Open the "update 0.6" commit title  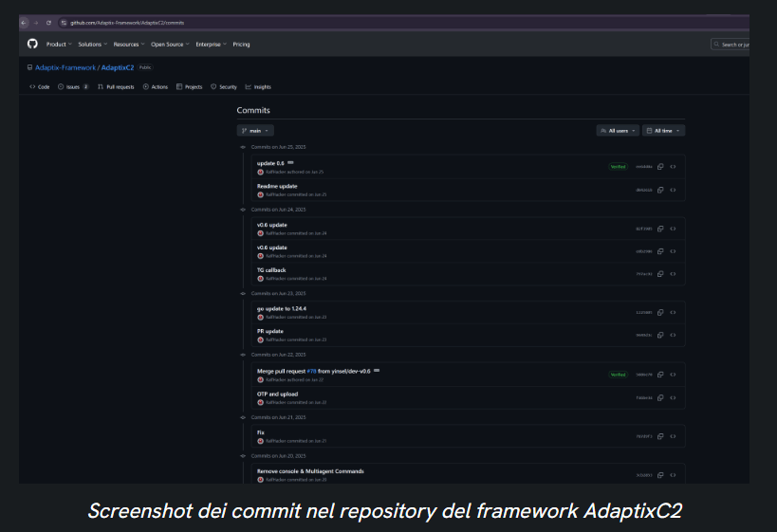click(x=270, y=163)
